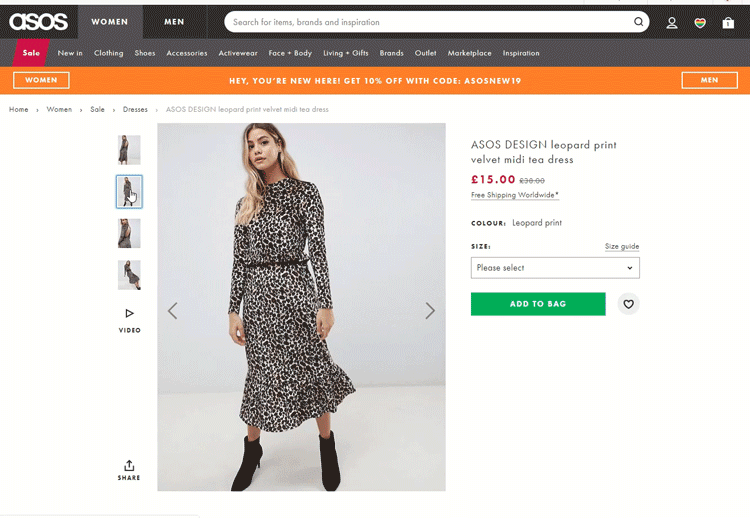This screenshot has height=518, width=750.
Task: Save dress with heart wishlist button
Action: click(x=628, y=304)
